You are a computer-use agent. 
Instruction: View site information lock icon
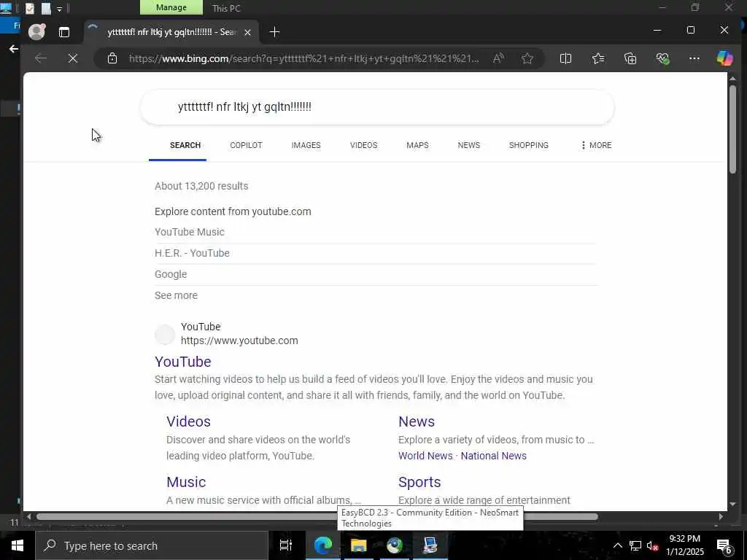click(x=112, y=58)
